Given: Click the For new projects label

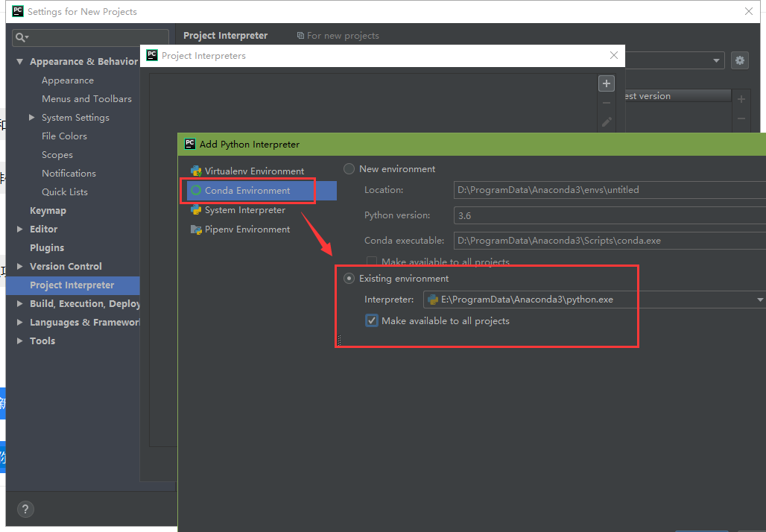Looking at the screenshot, I should coord(343,36).
